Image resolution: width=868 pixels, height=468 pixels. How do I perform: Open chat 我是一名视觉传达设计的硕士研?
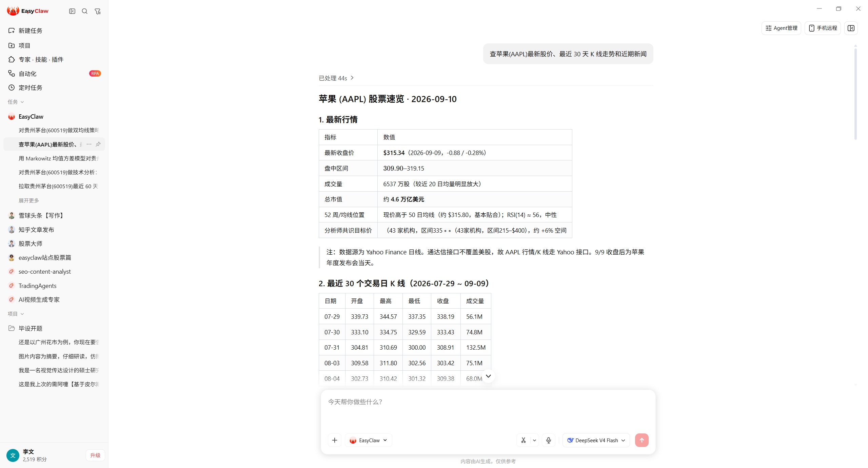click(58, 370)
